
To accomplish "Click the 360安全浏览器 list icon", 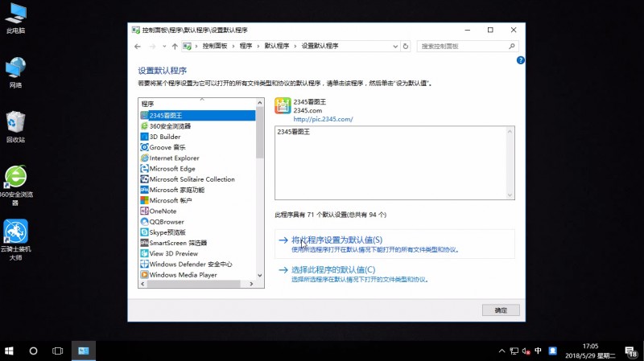I will pyautogui.click(x=144, y=126).
